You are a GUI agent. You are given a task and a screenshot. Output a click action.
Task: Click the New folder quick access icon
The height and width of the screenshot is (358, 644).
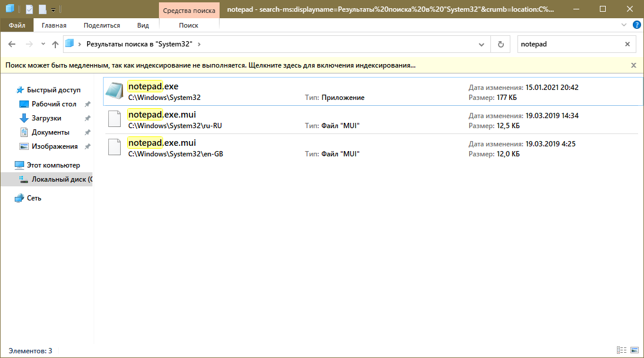[42, 9]
